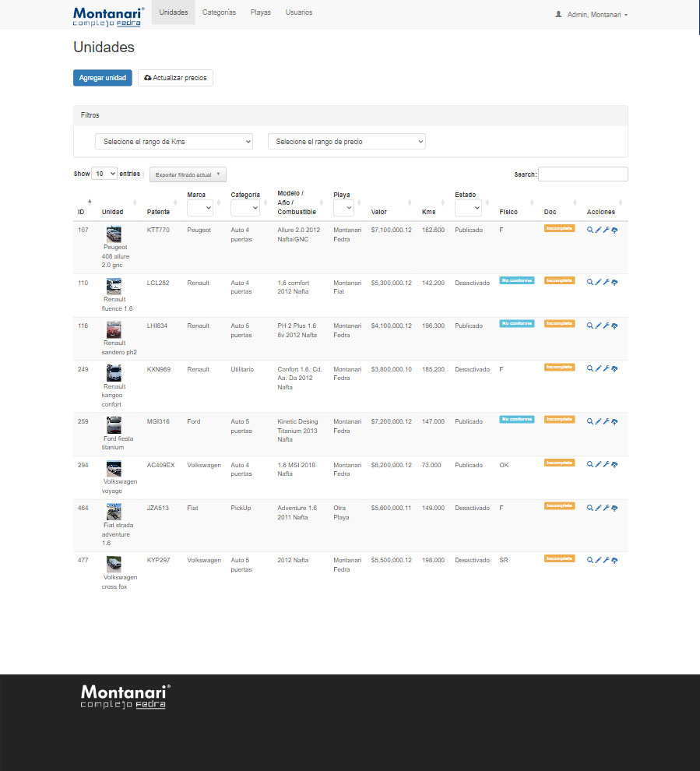Click Incomplete badge in KTT770 row
Screen dimensions: 700x771
point(559,228)
